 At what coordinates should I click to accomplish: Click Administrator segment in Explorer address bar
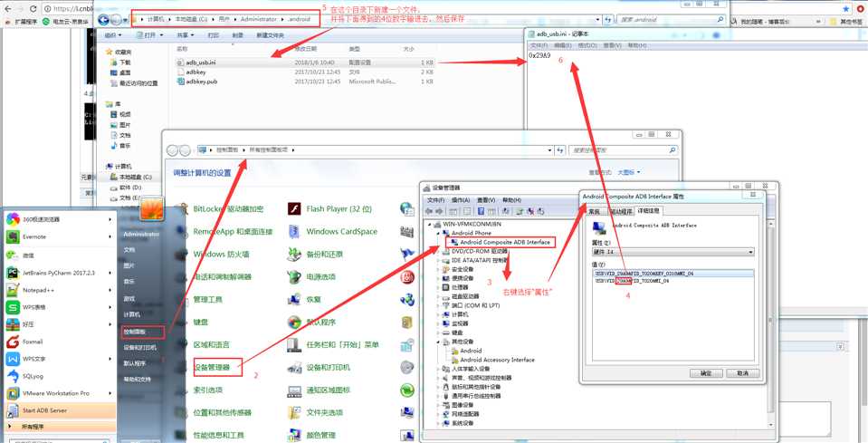(x=259, y=19)
